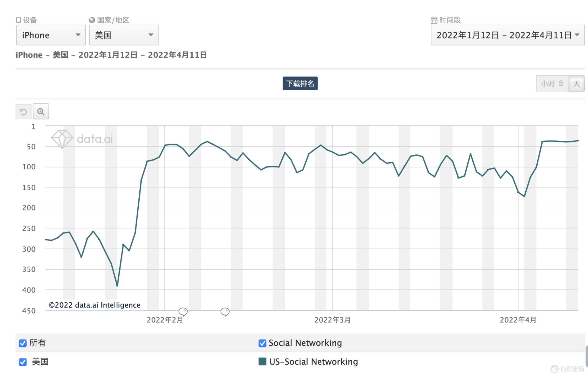Open the iPhone device dropdown
The width and height of the screenshot is (588, 377).
(51, 35)
